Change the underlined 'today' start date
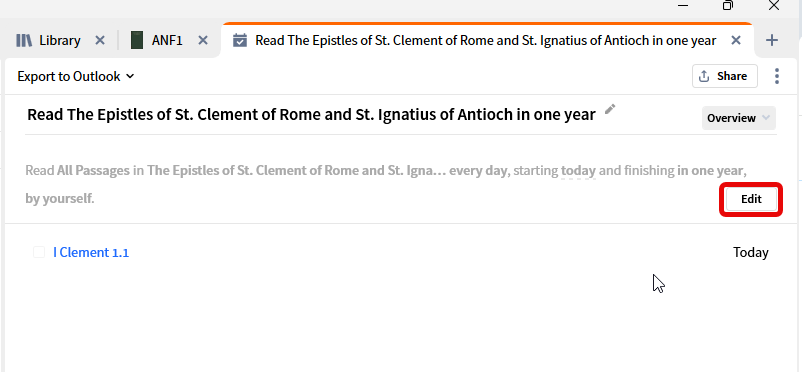The height and width of the screenshot is (372, 802). point(578,171)
